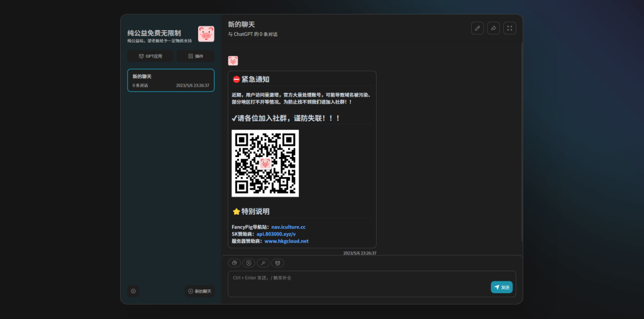This screenshot has width=644, height=319.
Task: Click the 纯公益免费无限制 sidebar title
Action: pyautogui.click(x=154, y=33)
